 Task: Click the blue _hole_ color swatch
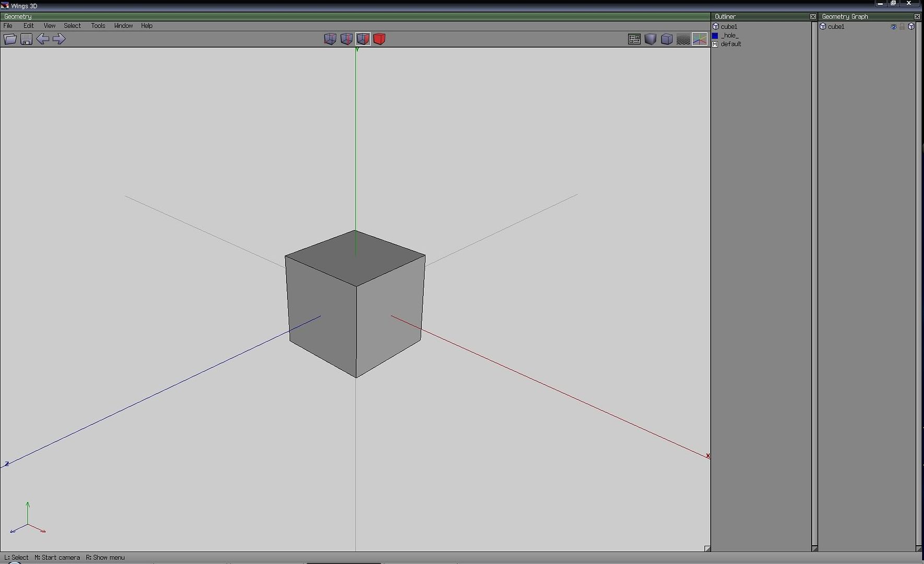(x=715, y=36)
